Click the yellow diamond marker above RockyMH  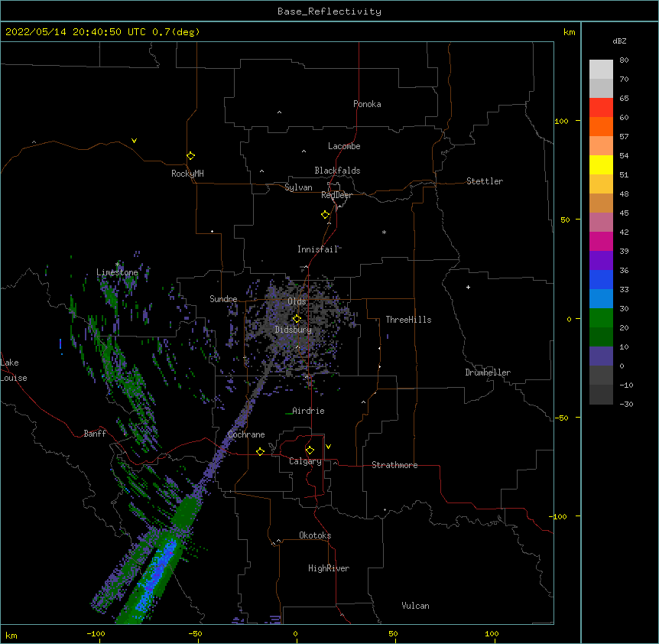[190, 155]
